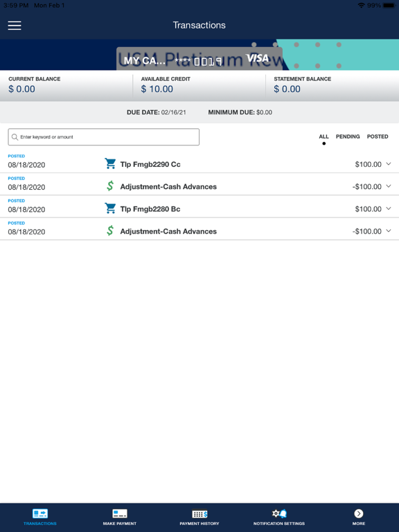Open Payment History tab

(199, 517)
